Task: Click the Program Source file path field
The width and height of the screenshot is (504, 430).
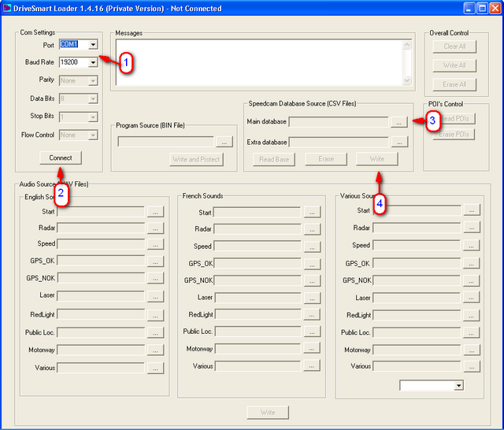Action: click(165, 142)
